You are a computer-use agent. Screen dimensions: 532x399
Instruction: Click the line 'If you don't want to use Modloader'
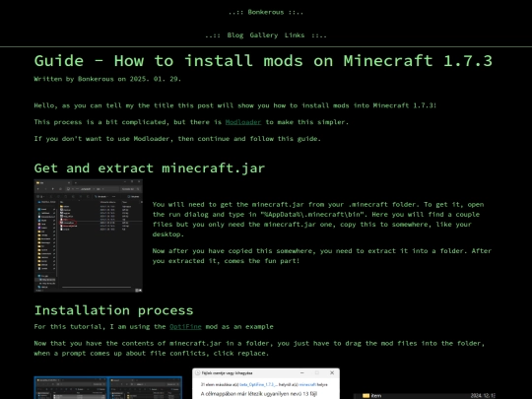coord(177,139)
